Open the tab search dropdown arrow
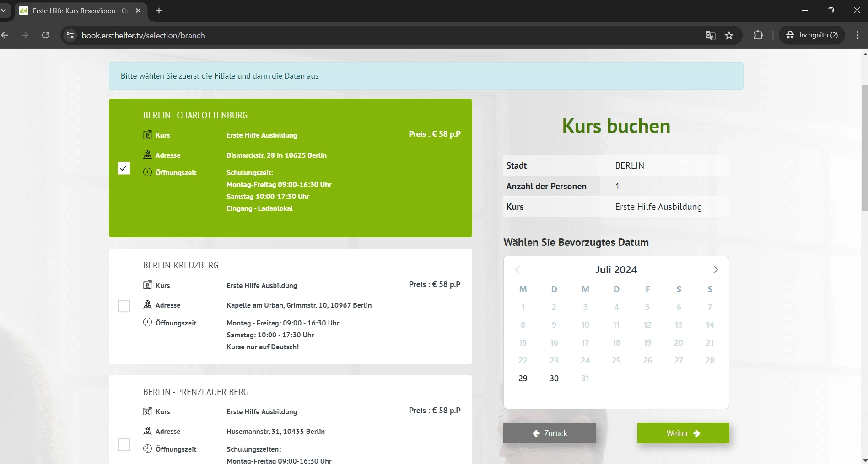868x464 pixels. pyautogui.click(x=4, y=11)
